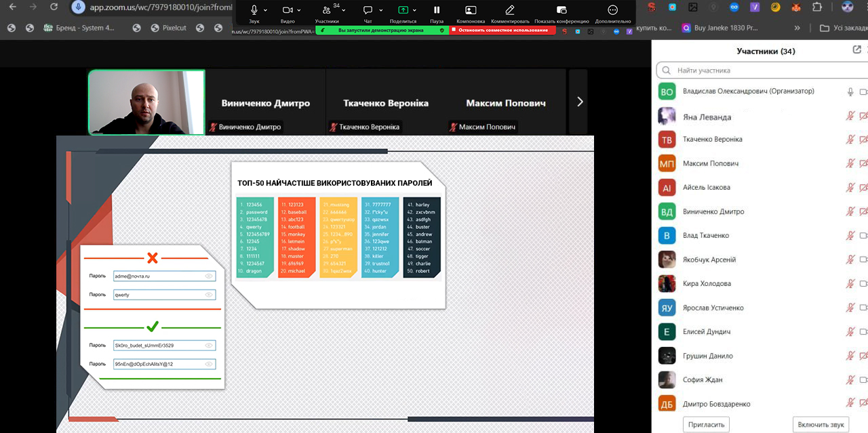Toggle microphone for Максим Попович in list
The width and height of the screenshot is (868, 433).
tap(850, 163)
